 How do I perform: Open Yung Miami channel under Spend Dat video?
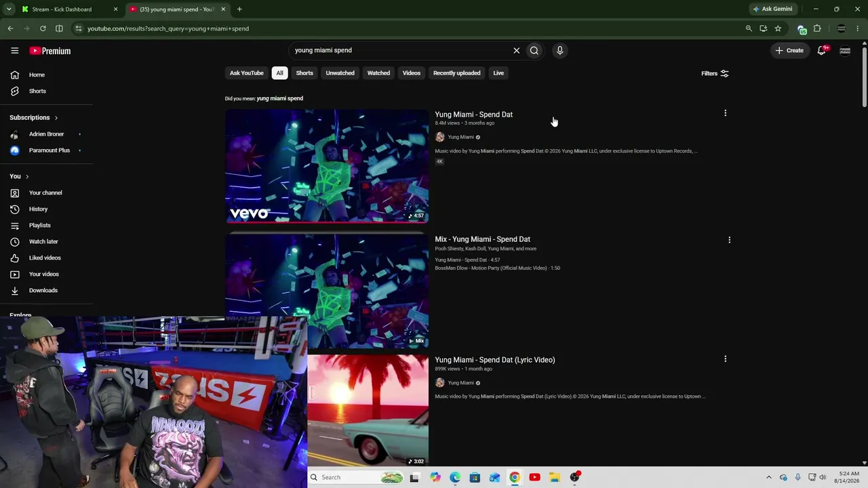(460, 137)
